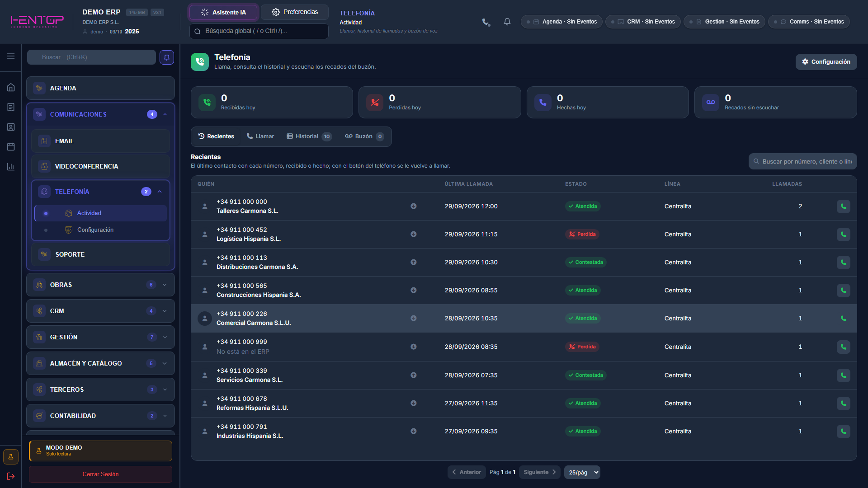Open the bar chart statistics icon in rail
868x488 pixels.
pos(11,167)
